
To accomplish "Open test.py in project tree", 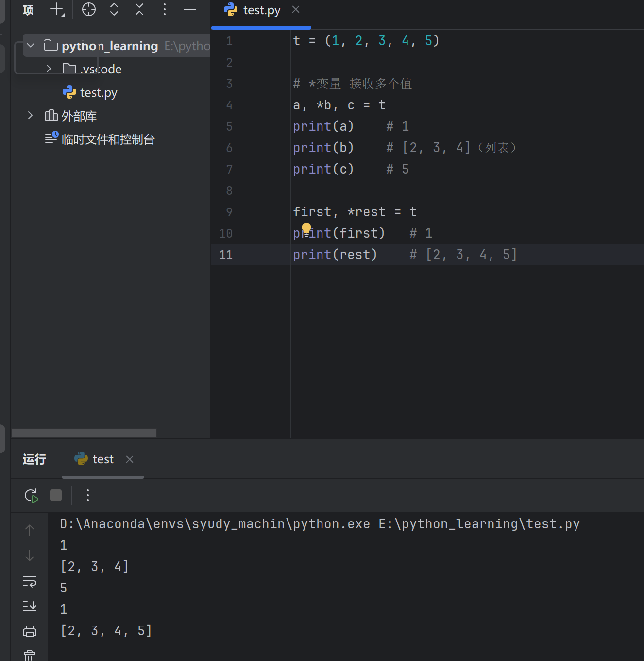I will [x=99, y=92].
